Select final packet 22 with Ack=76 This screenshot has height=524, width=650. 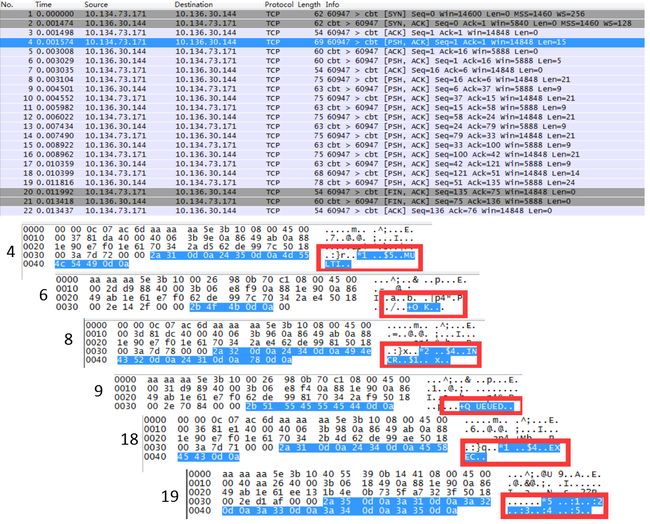322,211
